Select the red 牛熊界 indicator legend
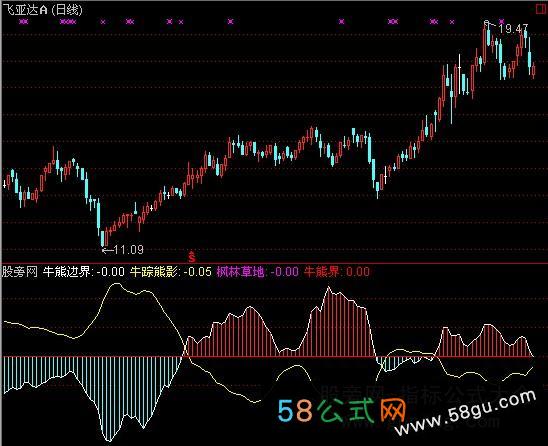The width and height of the screenshot is (548, 446). click(x=337, y=272)
